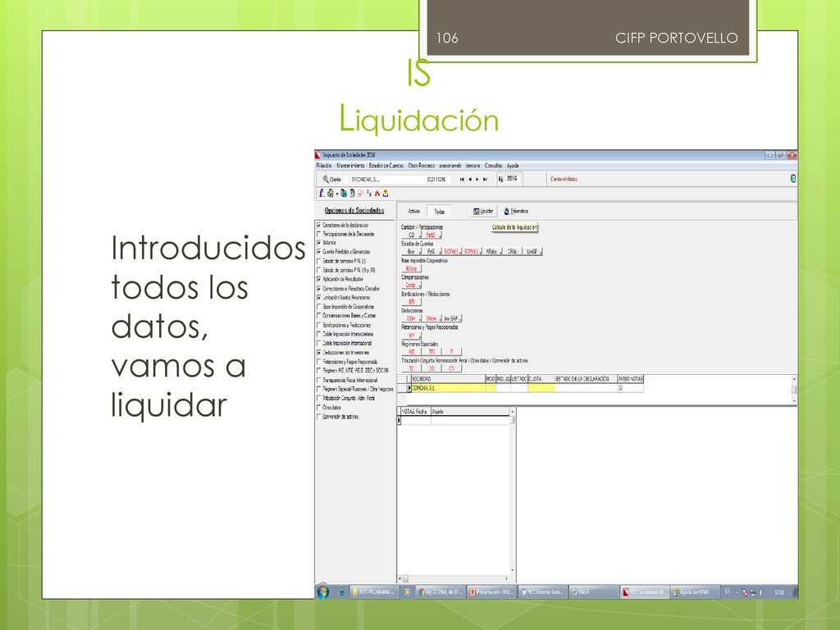
Task: Open the Consultas menu
Action: click(x=493, y=166)
